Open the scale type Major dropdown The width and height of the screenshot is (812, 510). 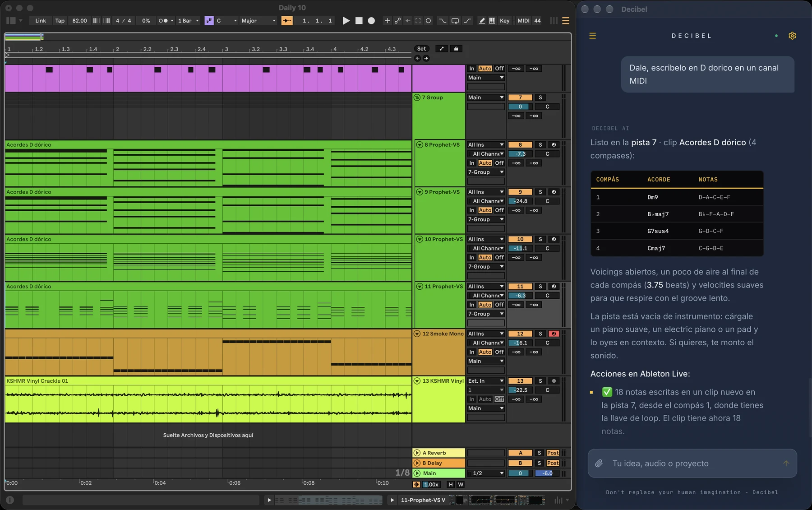258,21
